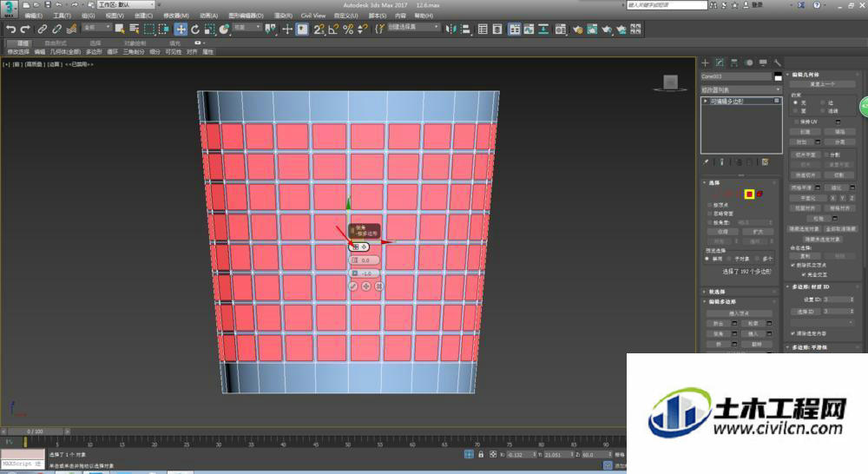Click the Align tool icon

pyautogui.click(x=465, y=30)
